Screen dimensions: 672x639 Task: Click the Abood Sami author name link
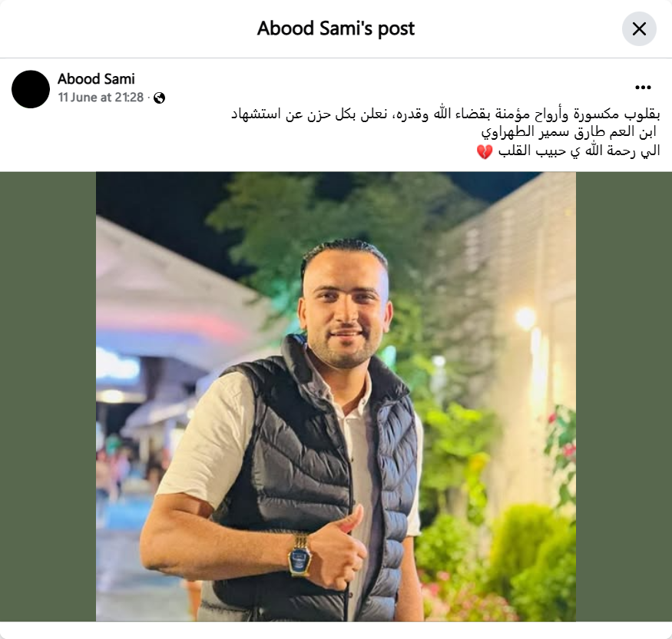pyautogui.click(x=96, y=79)
